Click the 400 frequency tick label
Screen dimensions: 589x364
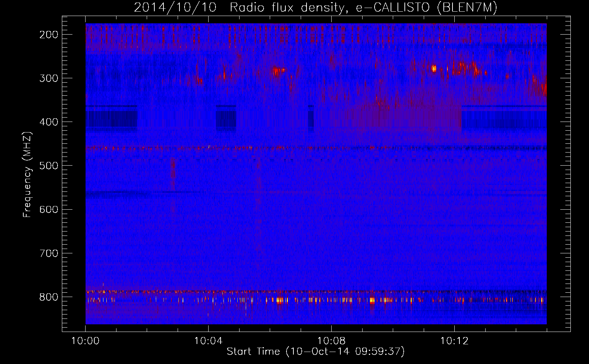[48, 122]
